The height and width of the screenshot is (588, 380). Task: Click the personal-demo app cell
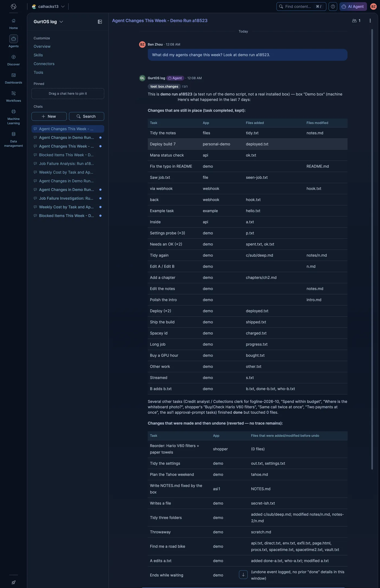(216, 144)
